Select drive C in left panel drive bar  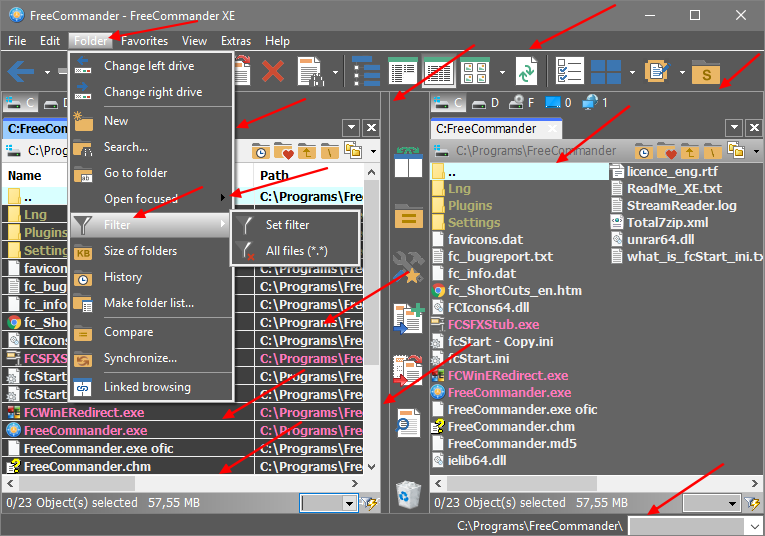(20, 103)
